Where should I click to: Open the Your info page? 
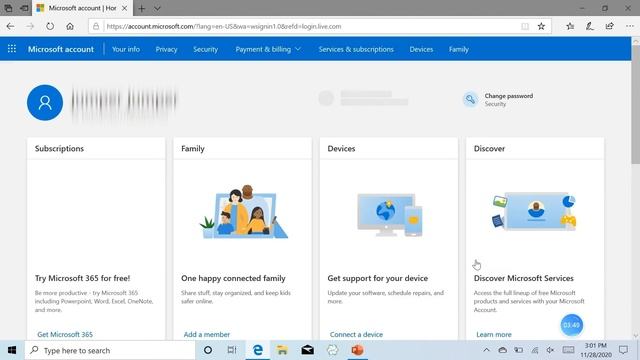(126, 49)
